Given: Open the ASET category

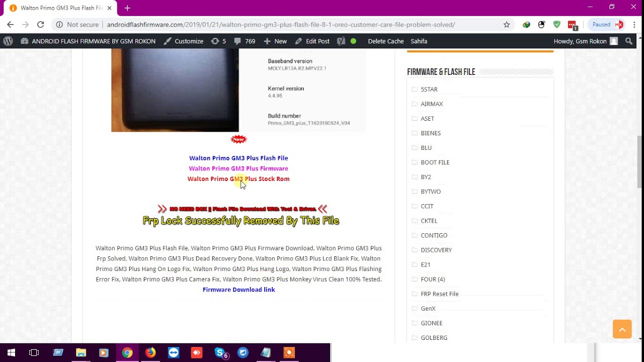Looking at the screenshot, I should pos(427,118).
